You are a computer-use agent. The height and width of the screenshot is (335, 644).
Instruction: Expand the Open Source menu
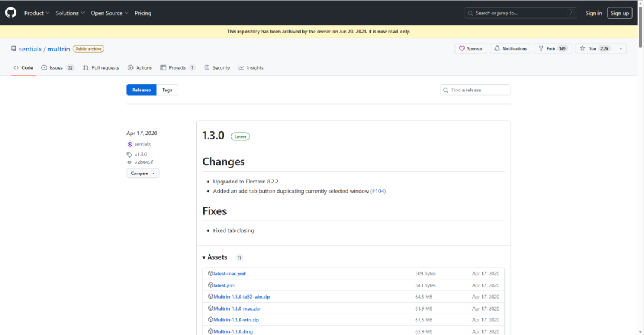(109, 13)
